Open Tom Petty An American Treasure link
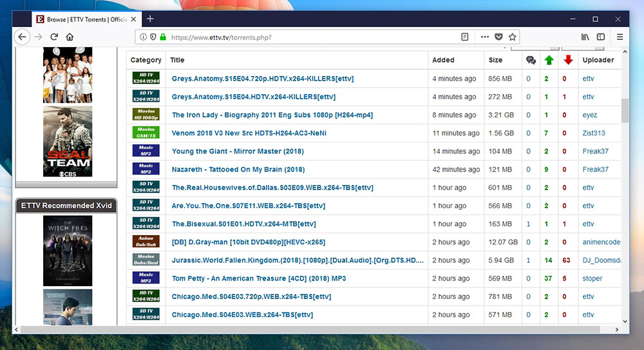Image resolution: width=644 pixels, height=350 pixels. pyautogui.click(x=259, y=278)
